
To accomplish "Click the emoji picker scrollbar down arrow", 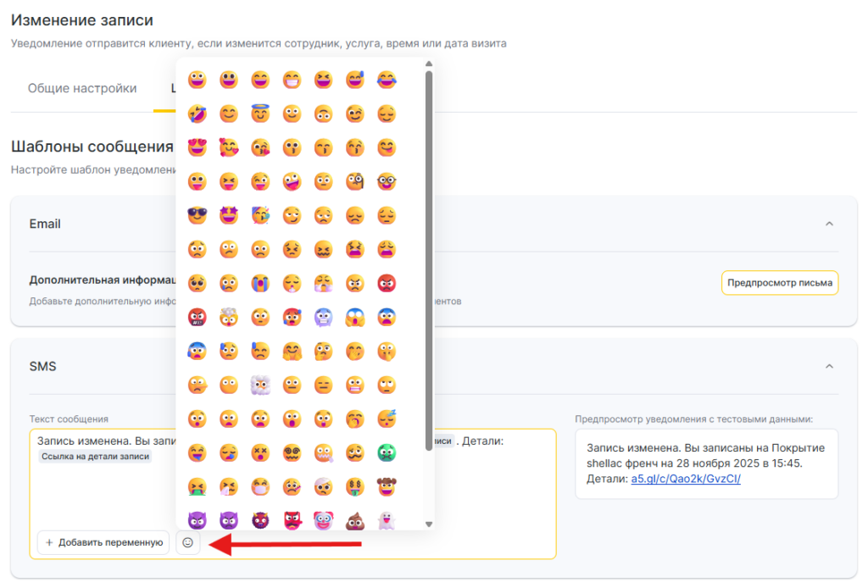I will (x=429, y=524).
